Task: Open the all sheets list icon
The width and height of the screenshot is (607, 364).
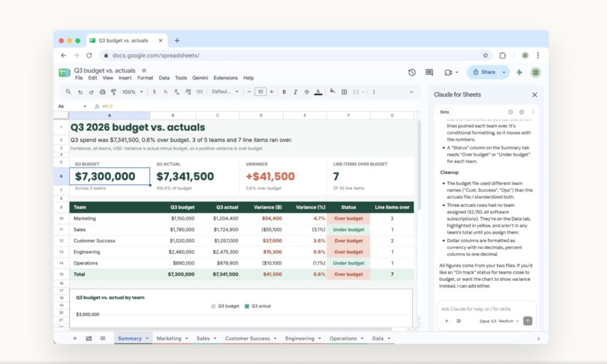Action: (103, 339)
